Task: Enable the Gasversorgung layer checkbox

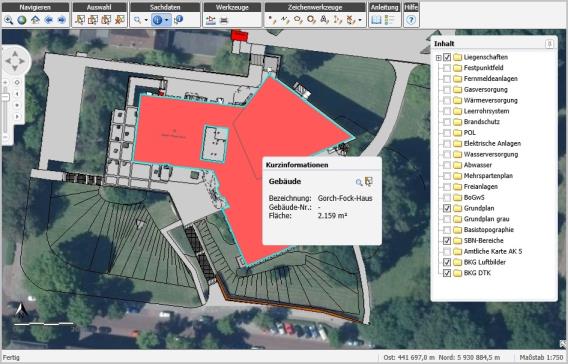Action: (447, 89)
